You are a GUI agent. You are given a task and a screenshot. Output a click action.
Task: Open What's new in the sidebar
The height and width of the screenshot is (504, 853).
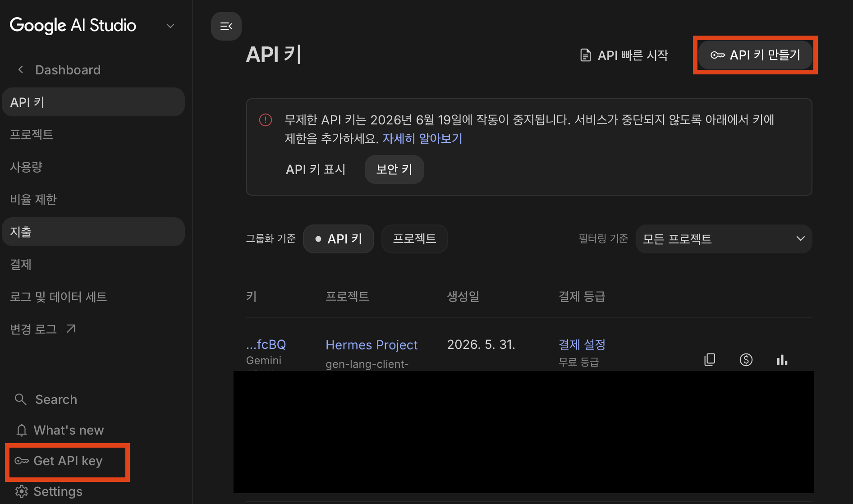click(x=69, y=430)
